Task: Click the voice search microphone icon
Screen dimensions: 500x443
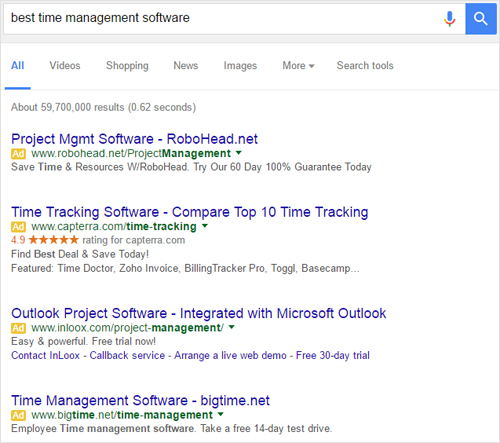Action: click(449, 19)
